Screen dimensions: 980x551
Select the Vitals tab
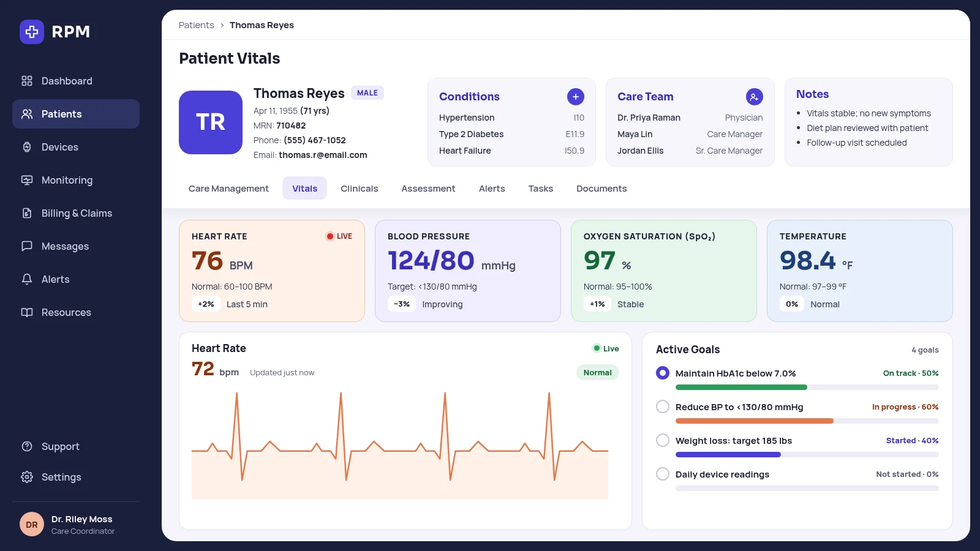(x=304, y=189)
